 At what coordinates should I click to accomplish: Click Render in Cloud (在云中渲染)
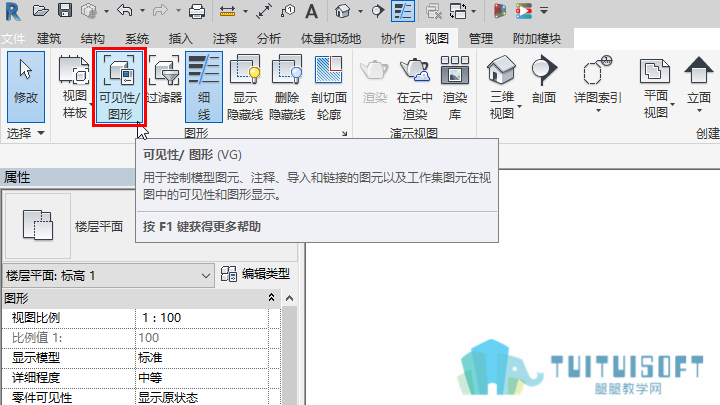(x=415, y=87)
